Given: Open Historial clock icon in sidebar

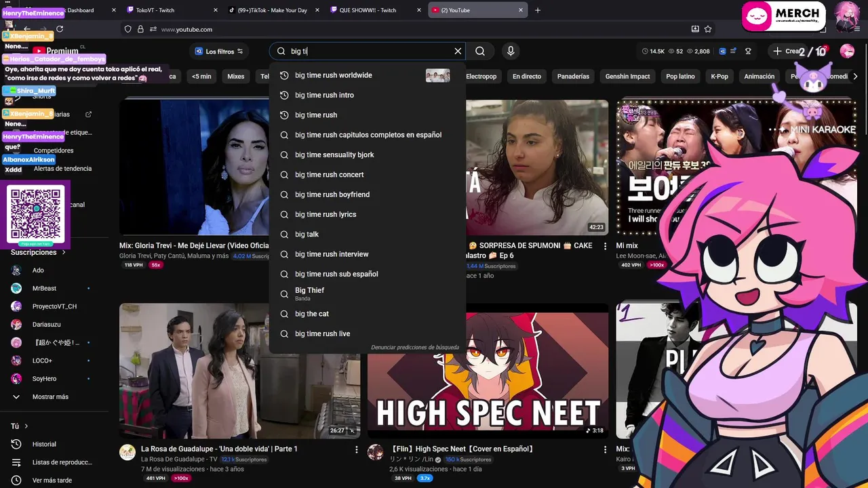Looking at the screenshot, I should (16, 444).
